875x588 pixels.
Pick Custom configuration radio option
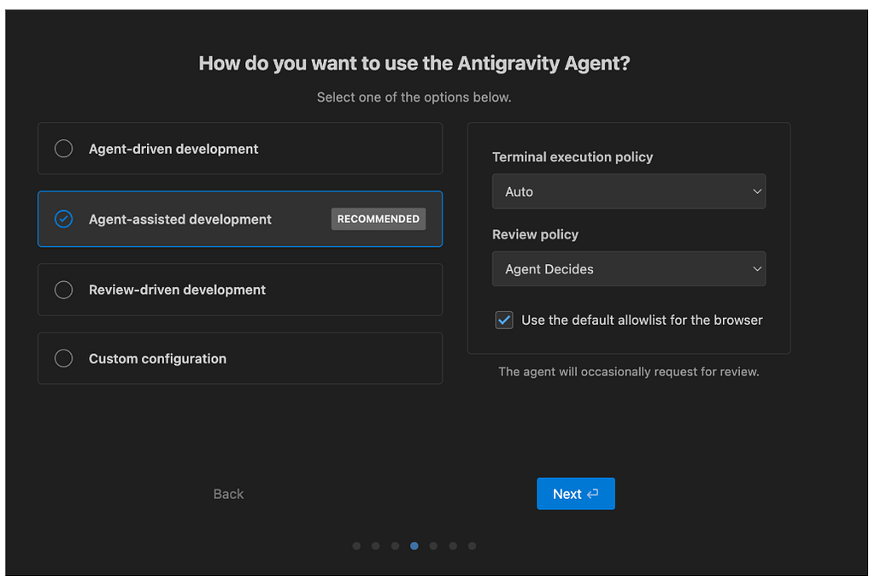tap(63, 358)
